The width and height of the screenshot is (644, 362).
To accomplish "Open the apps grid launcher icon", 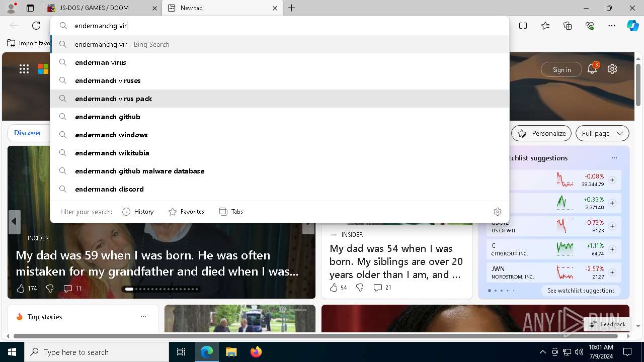I will pyautogui.click(x=24, y=69).
